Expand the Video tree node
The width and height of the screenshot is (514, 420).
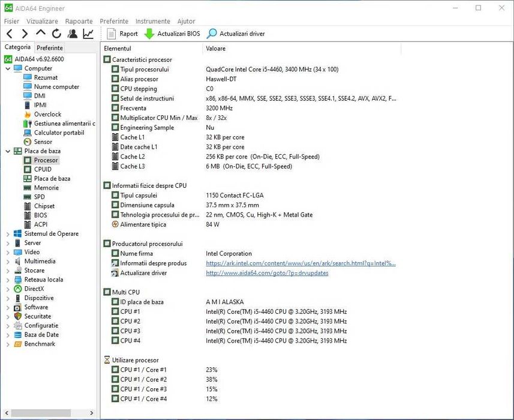[x=8, y=253]
